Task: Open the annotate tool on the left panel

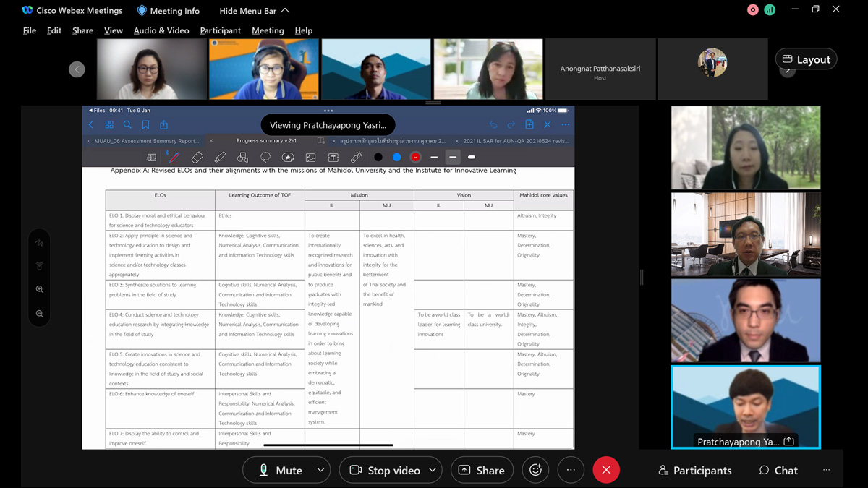Action: [x=40, y=243]
